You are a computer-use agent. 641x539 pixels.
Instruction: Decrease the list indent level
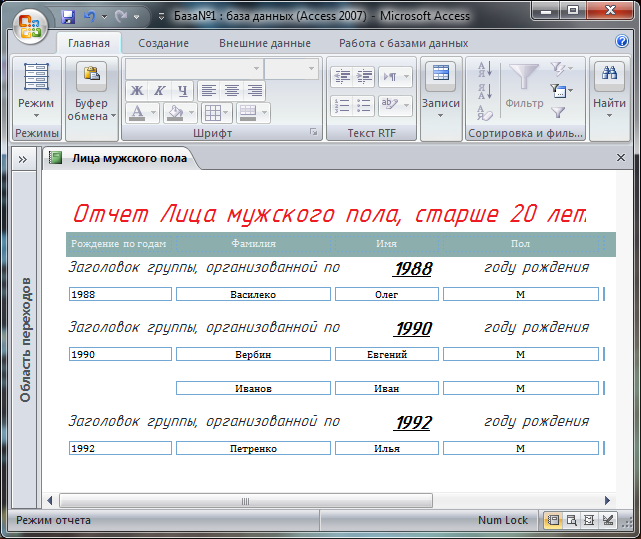click(342, 76)
